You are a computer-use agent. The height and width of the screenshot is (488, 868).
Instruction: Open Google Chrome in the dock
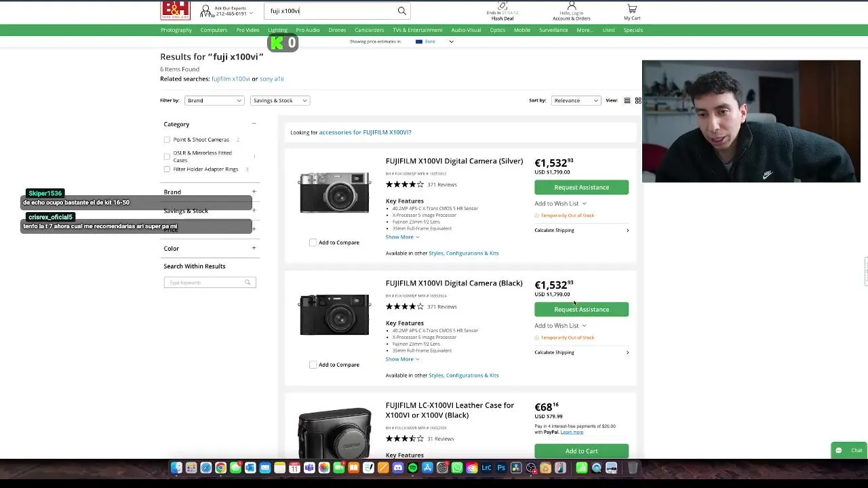220,468
